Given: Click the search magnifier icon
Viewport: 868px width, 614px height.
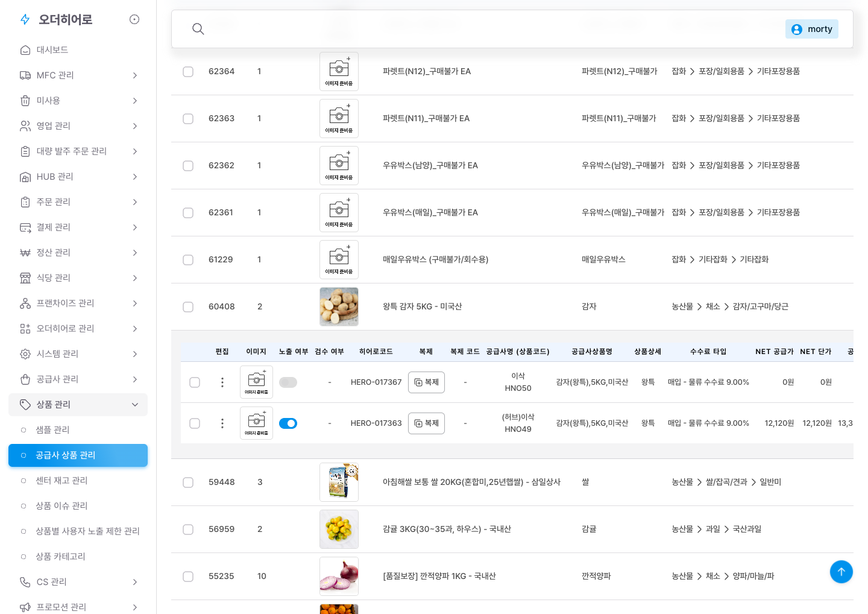Looking at the screenshot, I should click(x=198, y=29).
